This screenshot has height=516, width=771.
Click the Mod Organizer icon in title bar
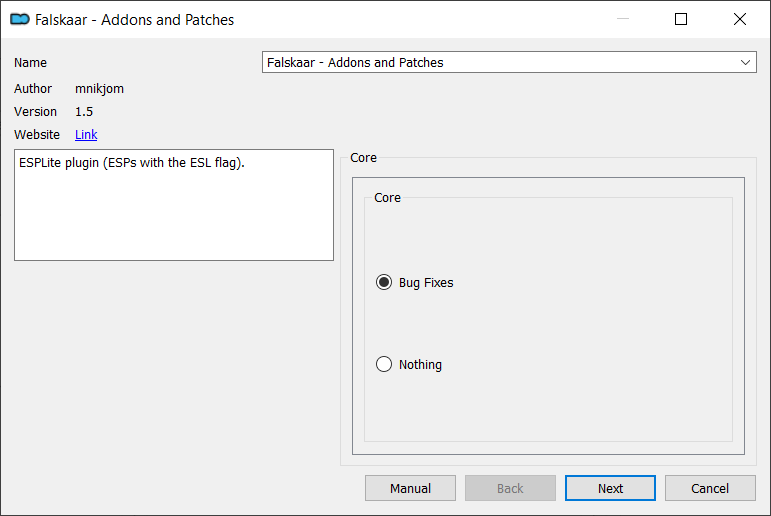[20, 19]
